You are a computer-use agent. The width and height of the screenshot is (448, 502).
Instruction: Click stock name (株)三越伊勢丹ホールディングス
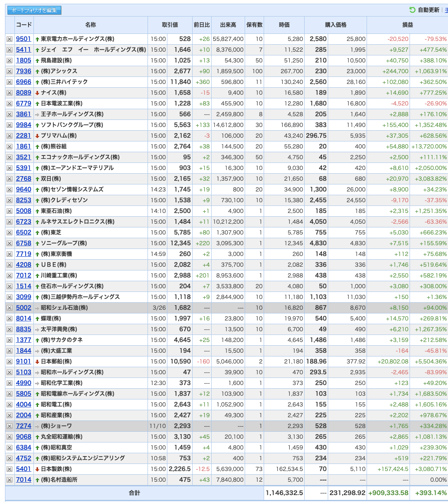(x=80, y=297)
